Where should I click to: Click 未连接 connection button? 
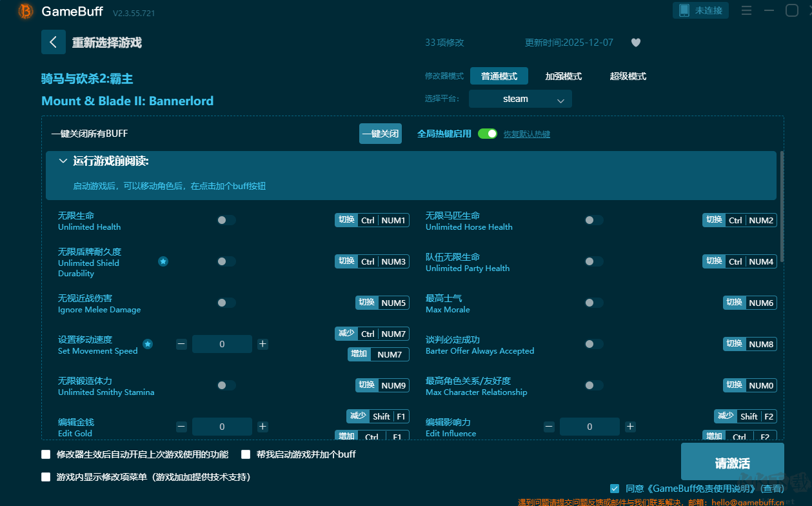[701, 10]
